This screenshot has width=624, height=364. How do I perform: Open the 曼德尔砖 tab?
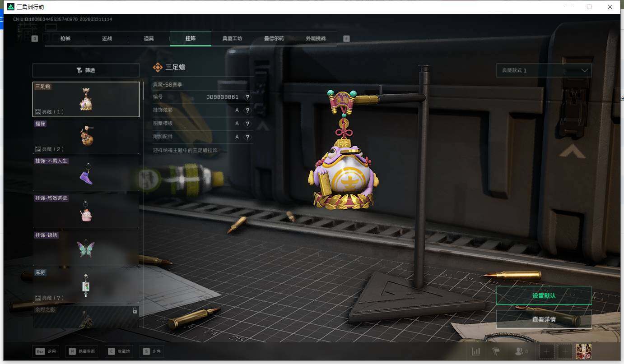pyautogui.click(x=274, y=39)
